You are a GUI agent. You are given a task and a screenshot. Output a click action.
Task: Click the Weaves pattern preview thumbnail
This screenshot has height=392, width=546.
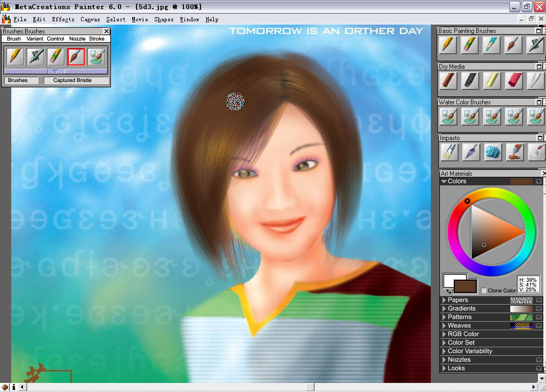(x=521, y=326)
